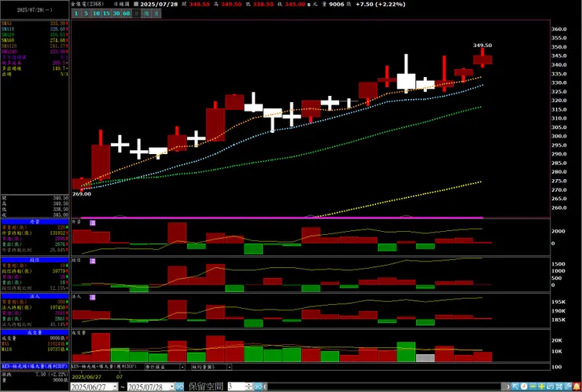Screen dimensions: 582x392
Task: Click the 外資持股(張) row in 外資 panel
Action: point(35,233)
